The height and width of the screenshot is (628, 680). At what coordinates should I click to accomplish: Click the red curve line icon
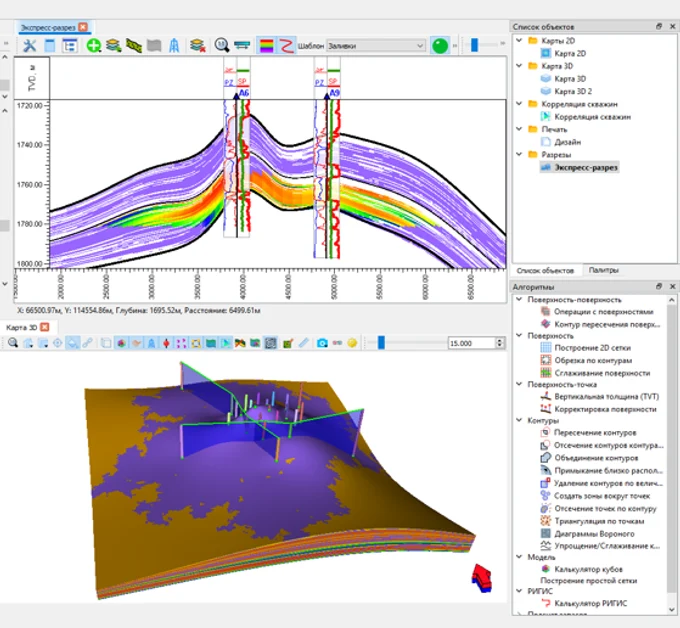point(286,46)
